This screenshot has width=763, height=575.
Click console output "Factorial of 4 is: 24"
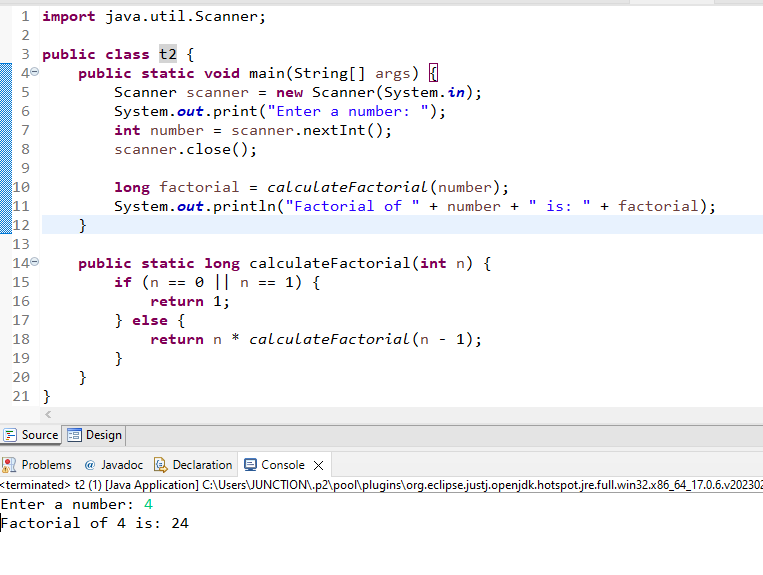[x=94, y=523]
